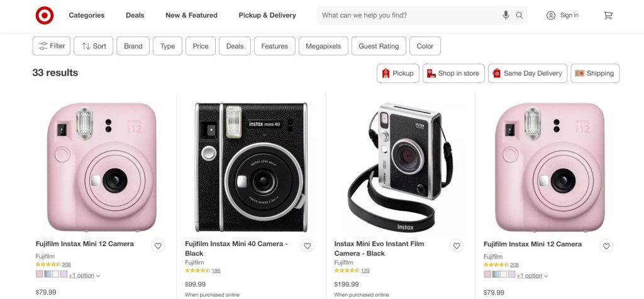This screenshot has width=644, height=299.
Task: Open the shopping cart
Action: pos(608,15)
